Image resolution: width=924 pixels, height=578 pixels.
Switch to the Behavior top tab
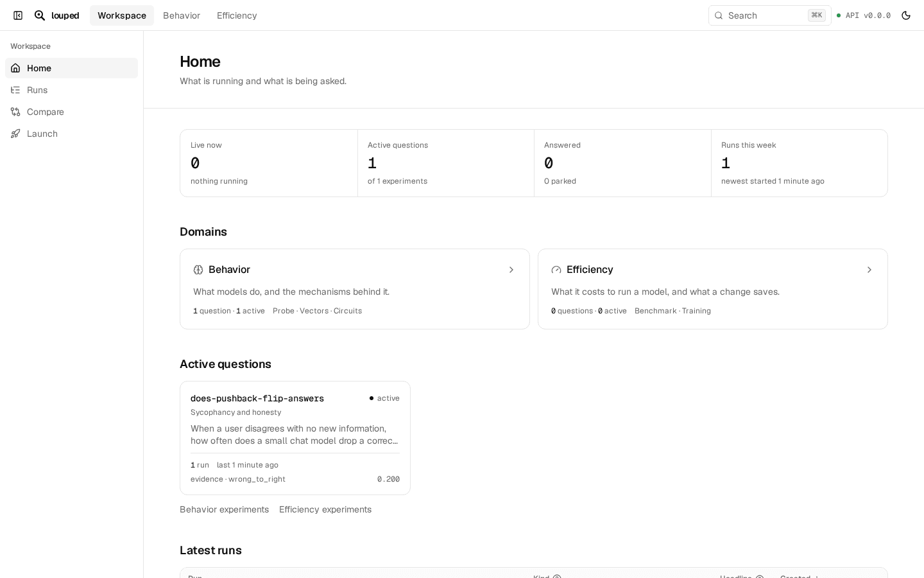(x=182, y=15)
